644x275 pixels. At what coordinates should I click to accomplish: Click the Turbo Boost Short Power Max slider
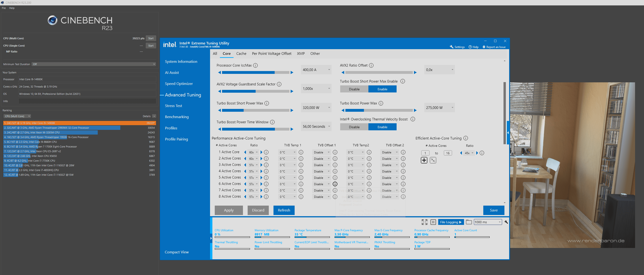[x=256, y=110]
